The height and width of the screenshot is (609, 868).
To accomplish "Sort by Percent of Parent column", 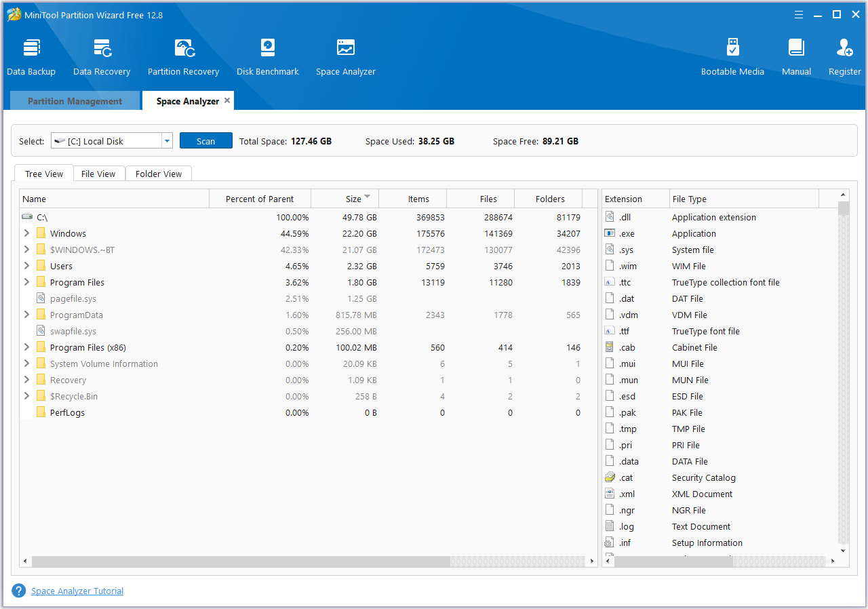I will [260, 199].
